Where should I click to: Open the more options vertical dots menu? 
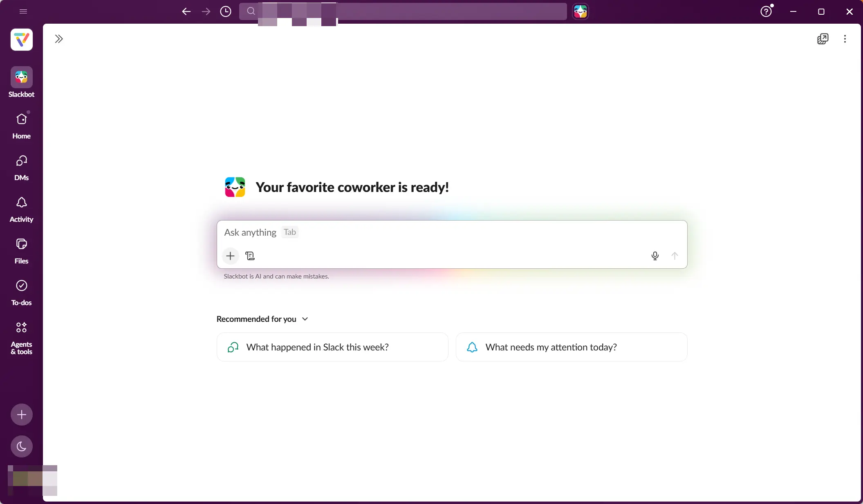845,39
